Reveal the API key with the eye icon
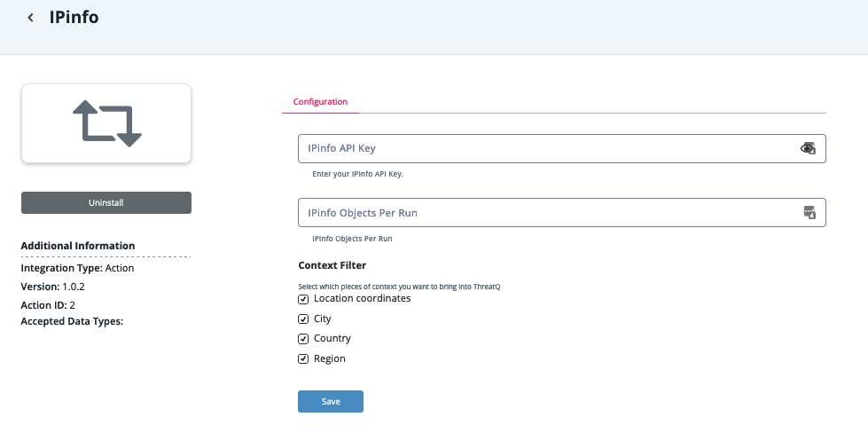The height and width of the screenshot is (433, 868). coord(809,148)
